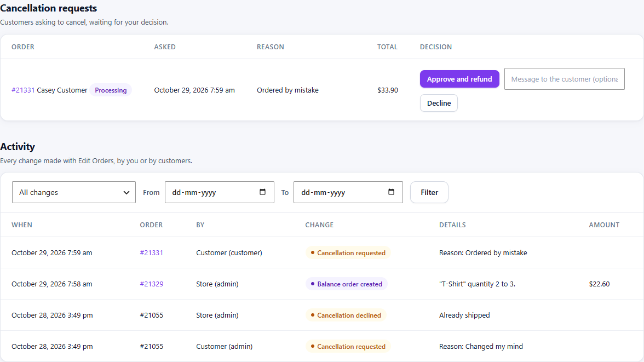This screenshot has width=644, height=362.
Task: Click the Cancellation requests heading
Action: [x=48, y=8]
